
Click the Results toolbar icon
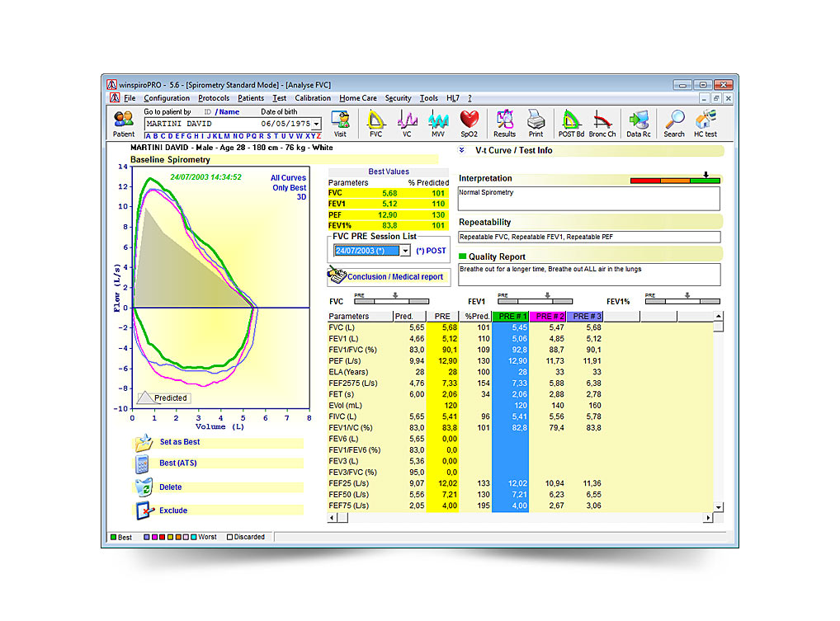tap(504, 122)
